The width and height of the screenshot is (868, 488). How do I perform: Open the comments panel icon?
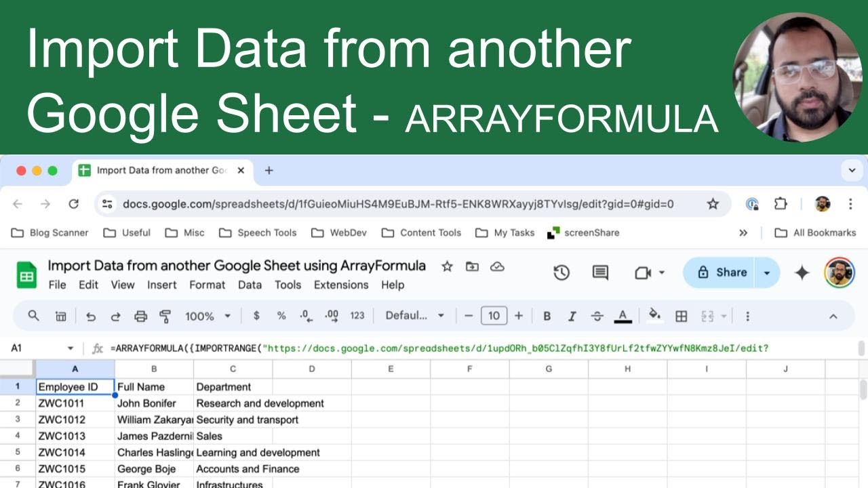(600, 272)
